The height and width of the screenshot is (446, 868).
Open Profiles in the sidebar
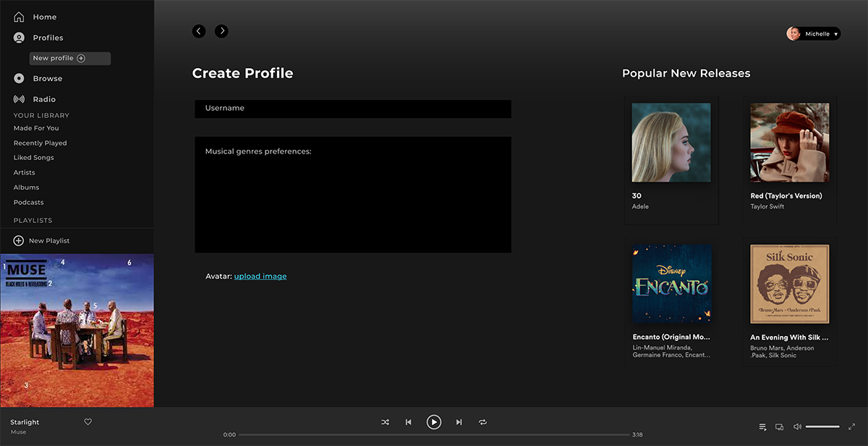click(x=48, y=38)
